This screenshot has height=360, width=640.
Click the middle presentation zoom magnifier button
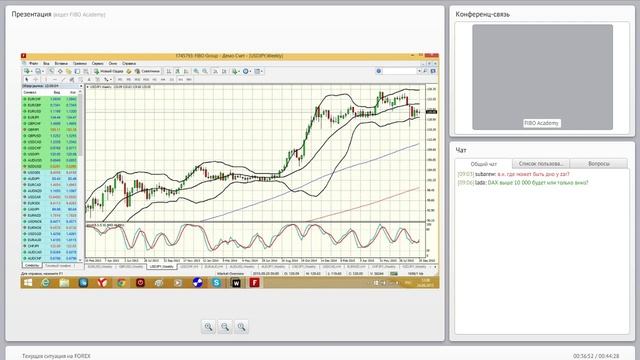point(225,327)
